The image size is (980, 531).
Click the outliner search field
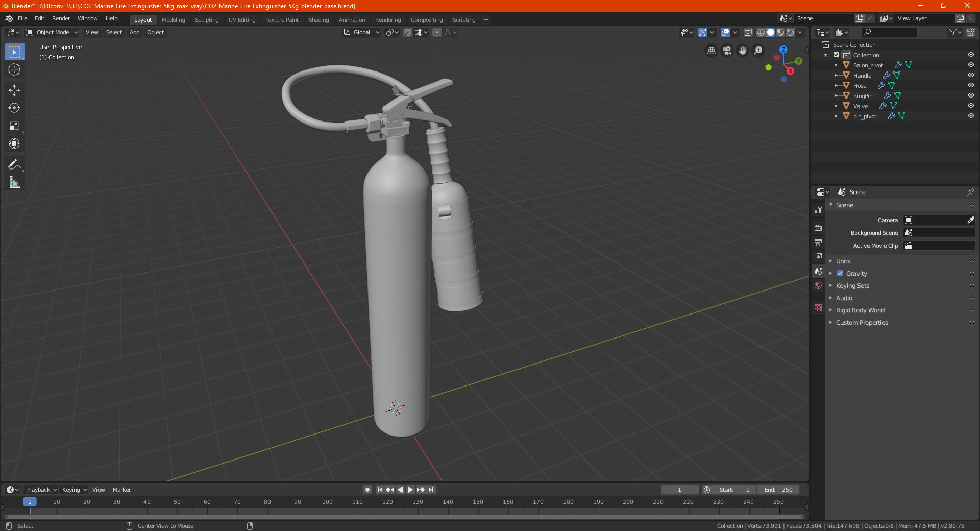click(889, 32)
